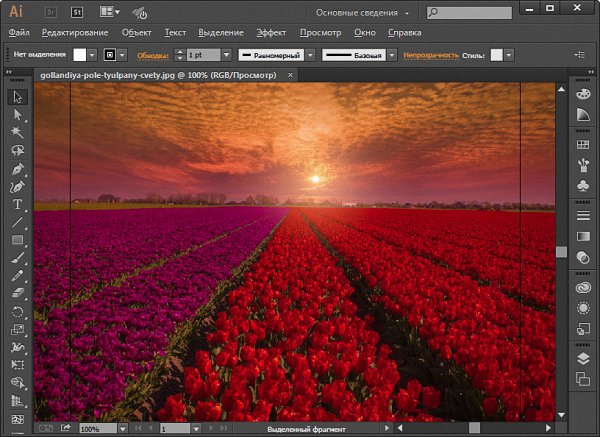Image resolution: width=600 pixels, height=437 pixels.
Task: Click the Обводка stroke link
Action: pos(153,54)
